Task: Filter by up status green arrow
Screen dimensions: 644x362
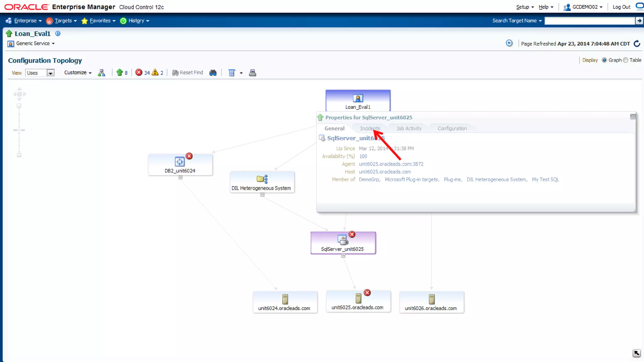Action: (119, 73)
